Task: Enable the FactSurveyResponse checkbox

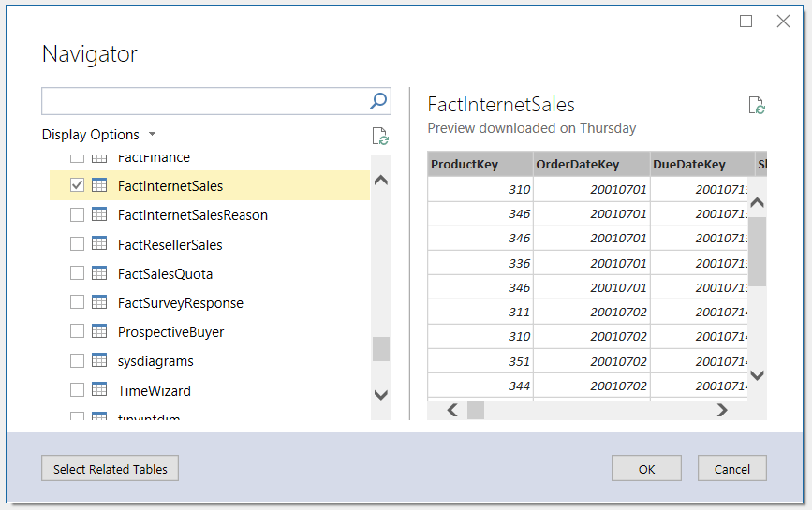Action: [x=78, y=302]
